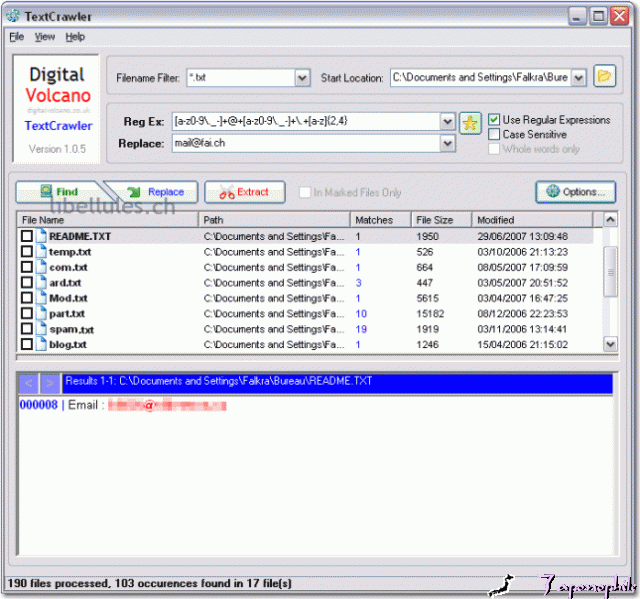Open the View menu
The height and width of the screenshot is (599, 640).
(44, 37)
